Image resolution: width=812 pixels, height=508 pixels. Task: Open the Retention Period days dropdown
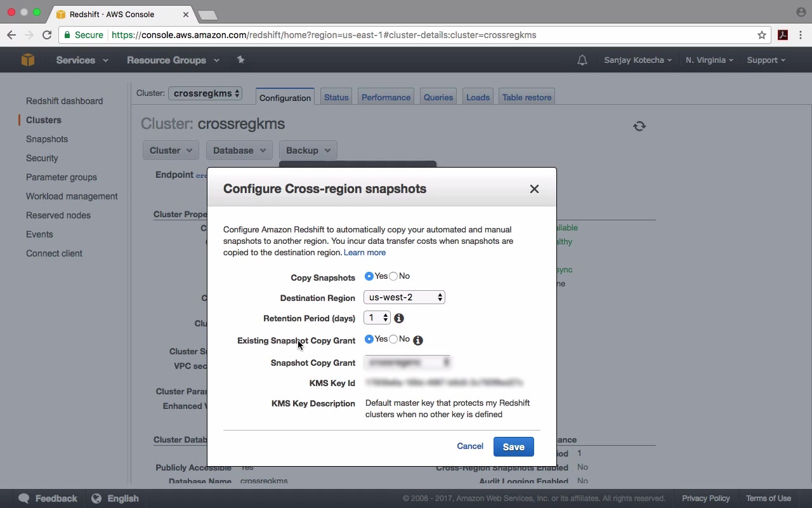coord(377,317)
